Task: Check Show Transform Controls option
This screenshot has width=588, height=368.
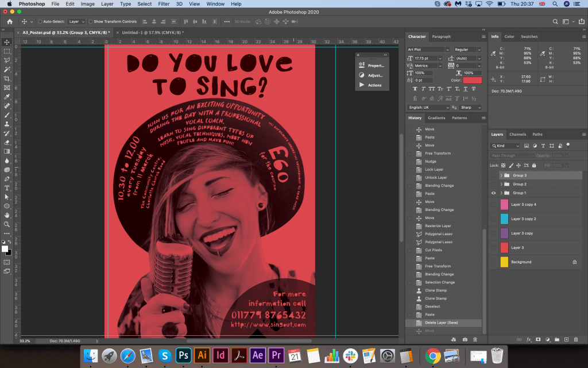Action: [91, 21]
